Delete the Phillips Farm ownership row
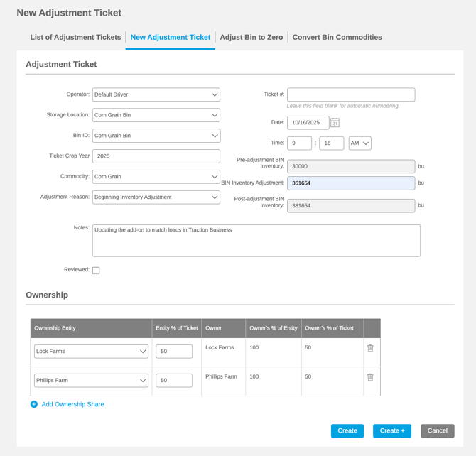Viewport: 476px width, 456px height. click(x=370, y=377)
